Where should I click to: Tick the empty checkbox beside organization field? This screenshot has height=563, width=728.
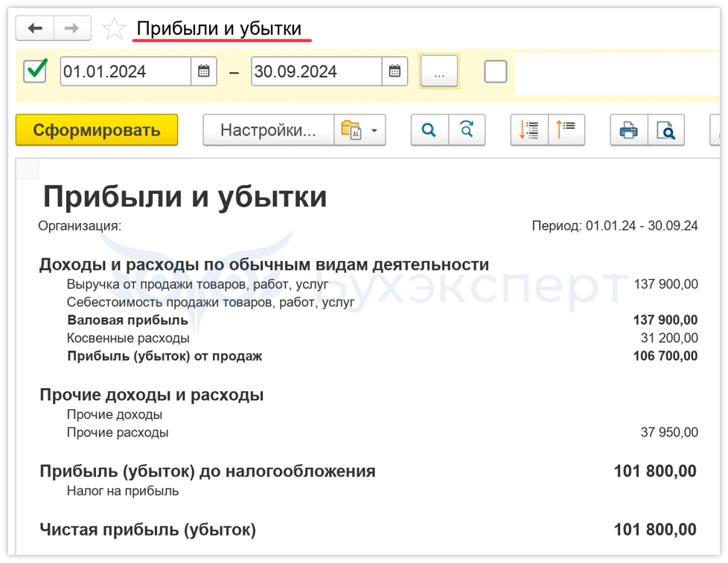pos(495,71)
